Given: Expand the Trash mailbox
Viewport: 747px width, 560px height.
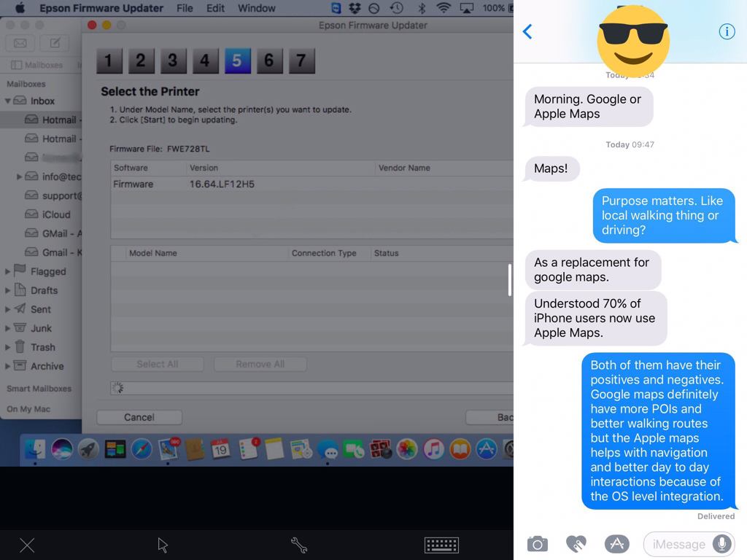Looking at the screenshot, I should (x=7, y=348).
